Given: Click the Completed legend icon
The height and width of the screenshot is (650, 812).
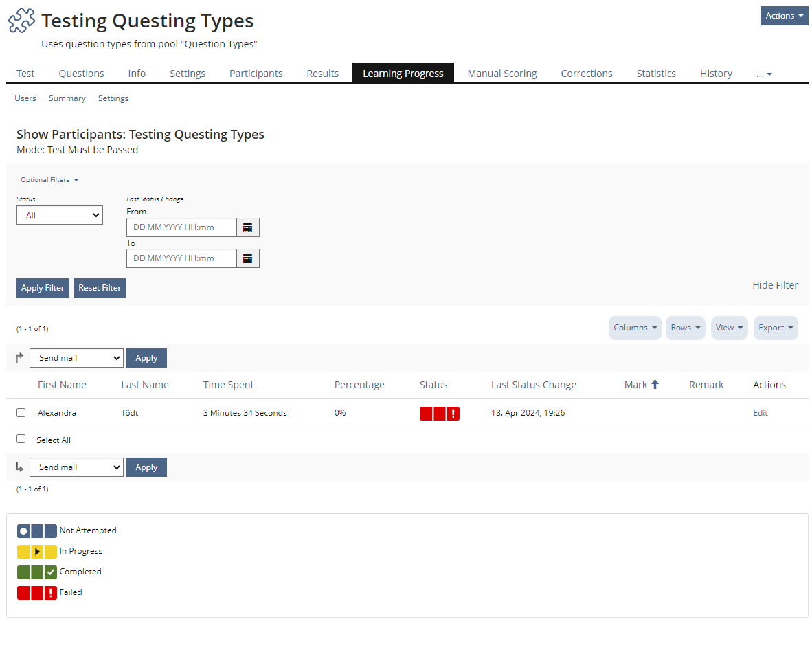Looking at the screenshot, I should [x=37, y=572].
